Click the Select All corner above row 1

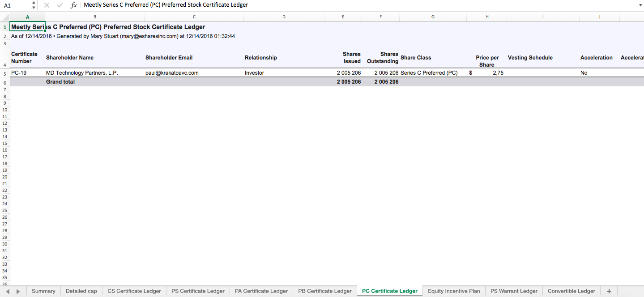click(x=5, y=17)
